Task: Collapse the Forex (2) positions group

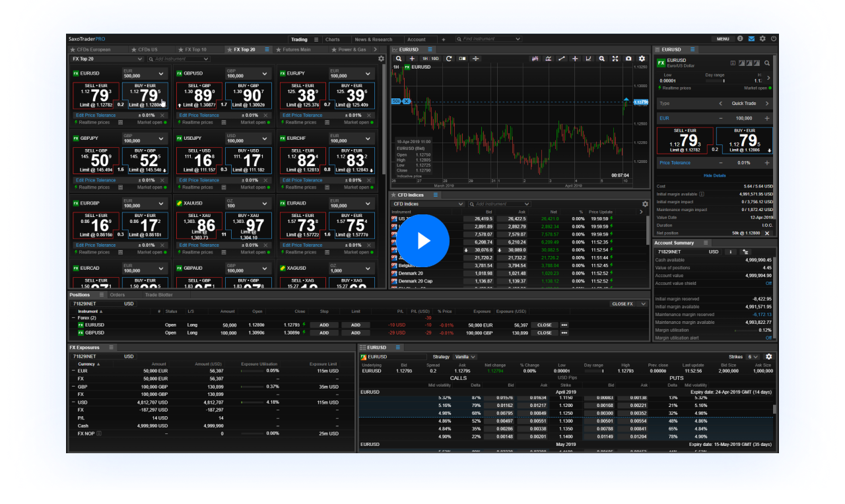Action: 73,317
